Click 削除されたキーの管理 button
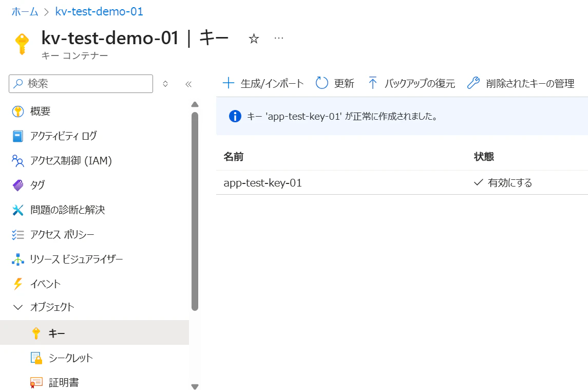The image size is (588, 390). click(521, 83)
